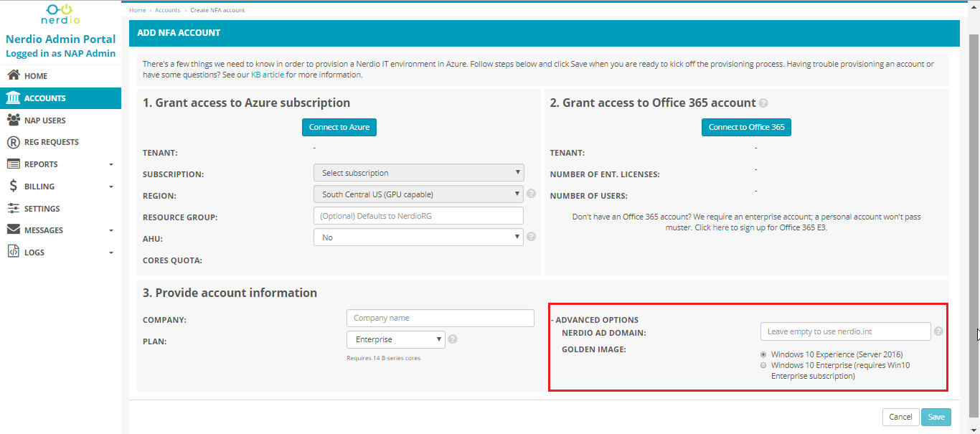Click help icon next to Plan dropdown

453,339
